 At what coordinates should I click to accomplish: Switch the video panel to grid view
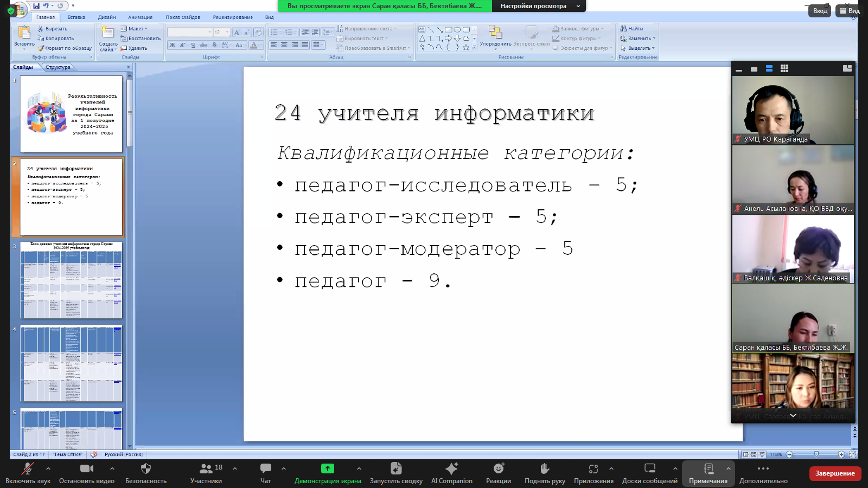[x=784, y=68]
